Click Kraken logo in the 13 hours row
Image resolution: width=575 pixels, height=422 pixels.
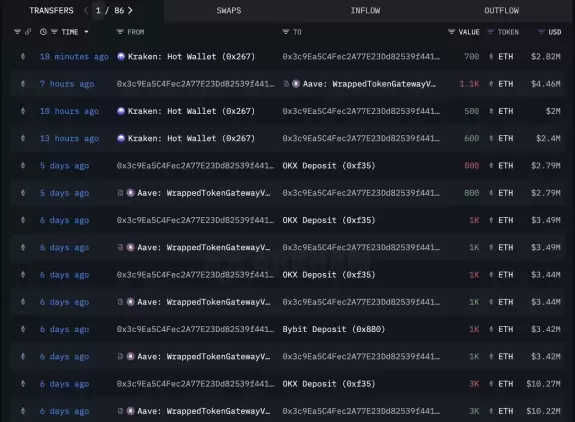(121, 138)
